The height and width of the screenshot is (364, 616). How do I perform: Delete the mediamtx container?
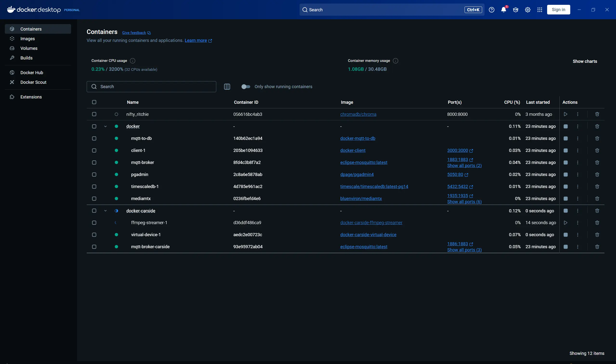point(597,198)
